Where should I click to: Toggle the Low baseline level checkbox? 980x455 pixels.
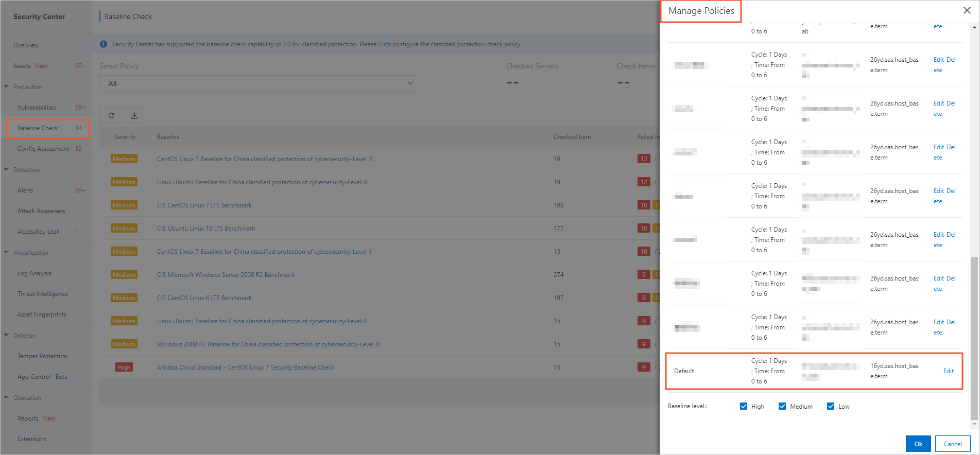coord(831,407)
